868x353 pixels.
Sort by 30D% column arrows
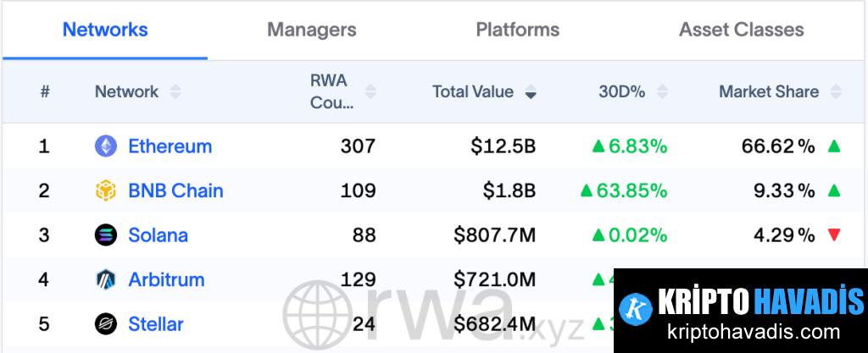click(662, 91)
